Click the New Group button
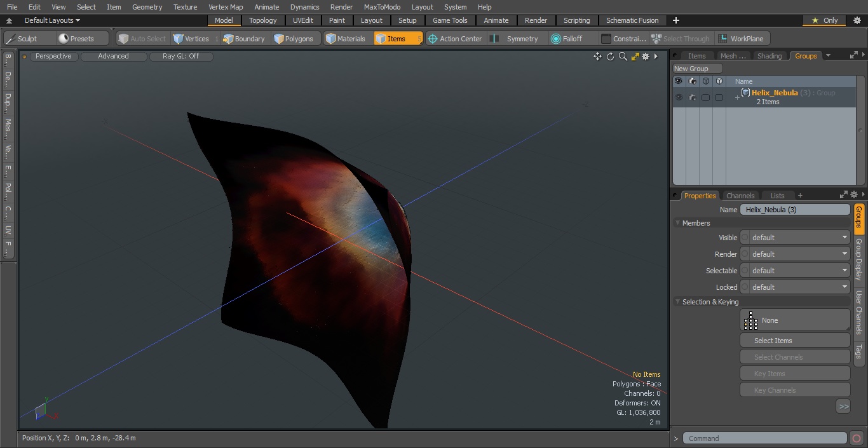The height and width of the screenshot is (448, 868). click(x=698, y=69)
